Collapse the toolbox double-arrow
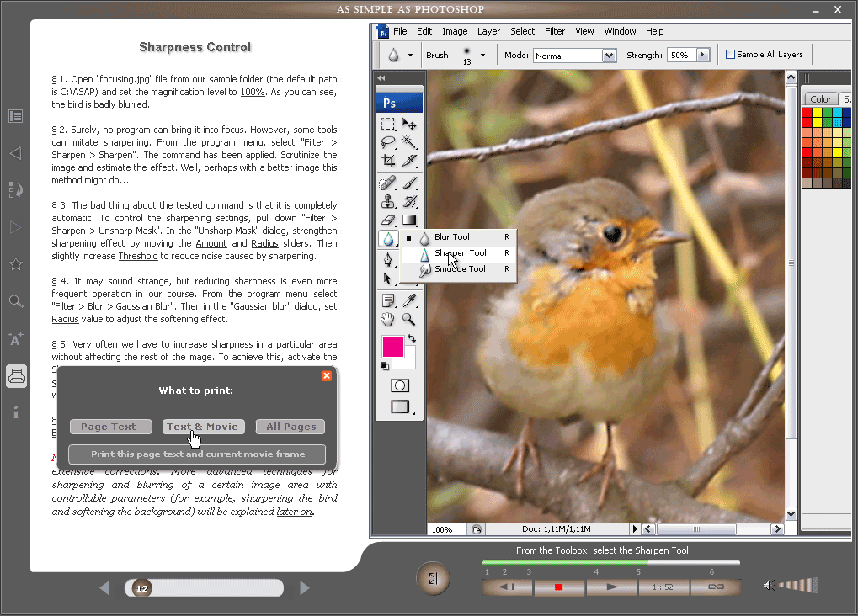 [381, 78]
